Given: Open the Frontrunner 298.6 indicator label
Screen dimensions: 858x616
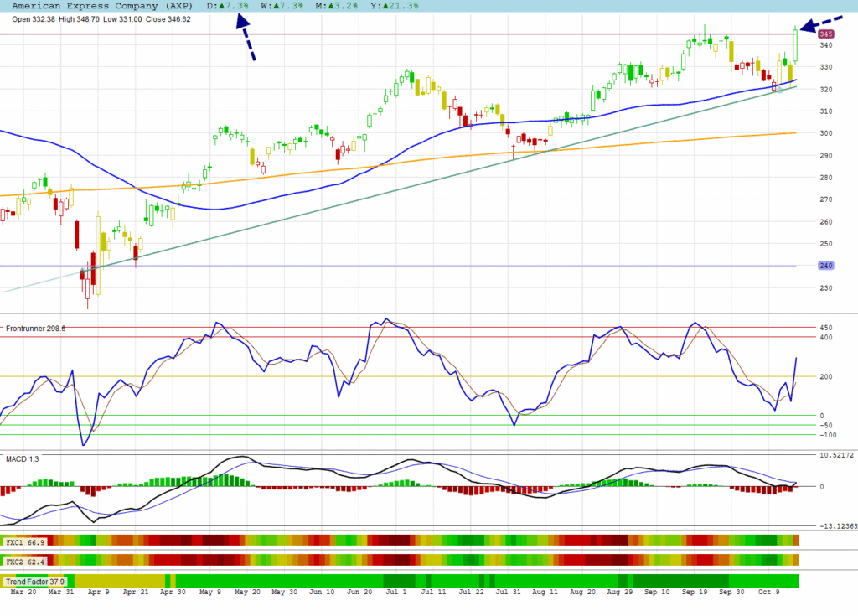Looking at the screenshot, I should [36, 328].
